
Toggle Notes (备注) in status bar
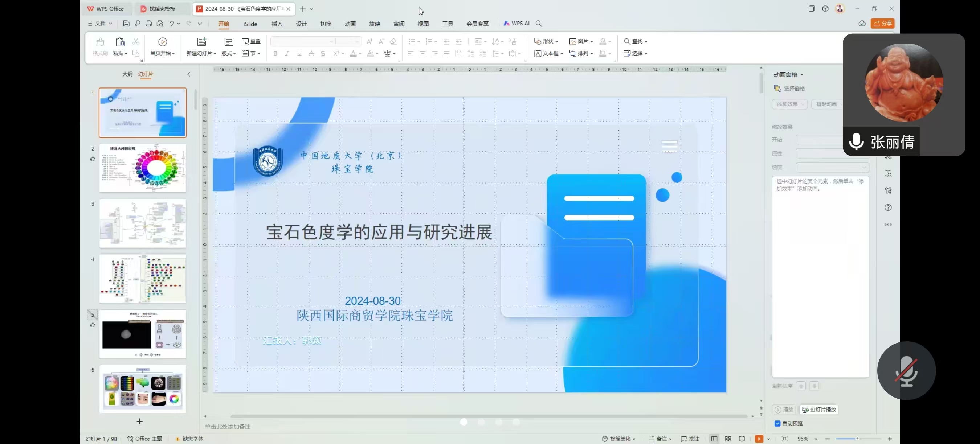[660, 439]
